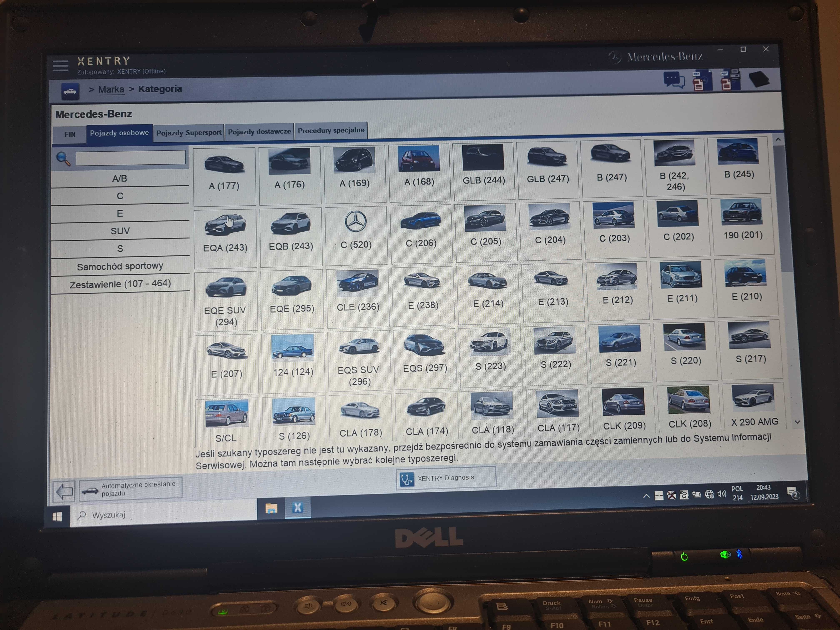This screenshot has width=840, height=630.
Task: Click the back arrow button
Action: [x=64, y=491]
